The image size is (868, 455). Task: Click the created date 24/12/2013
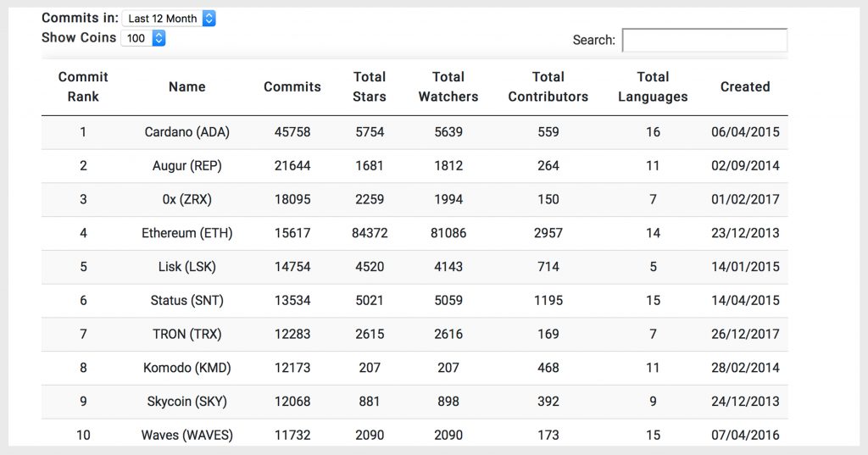coord(745,402)
